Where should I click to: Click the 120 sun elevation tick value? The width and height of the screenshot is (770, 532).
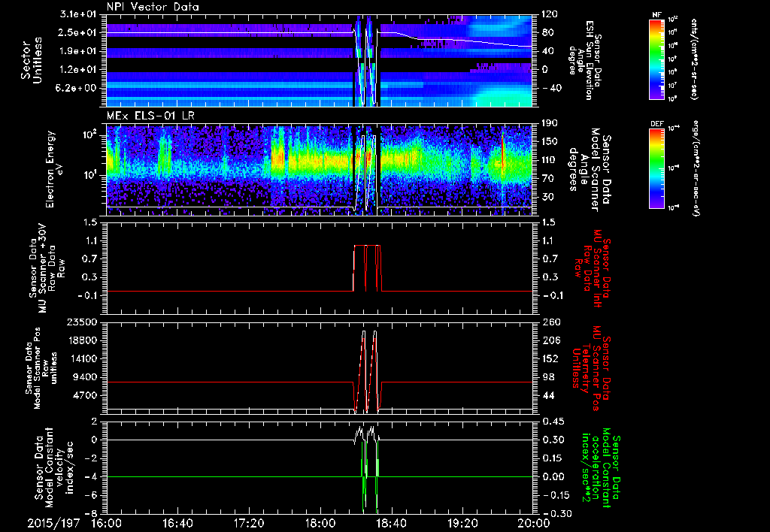[x=550, y=15]
